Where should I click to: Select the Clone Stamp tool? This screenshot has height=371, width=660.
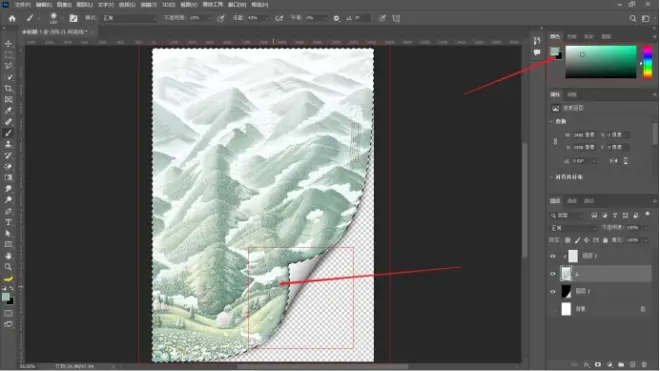[8, 144]
